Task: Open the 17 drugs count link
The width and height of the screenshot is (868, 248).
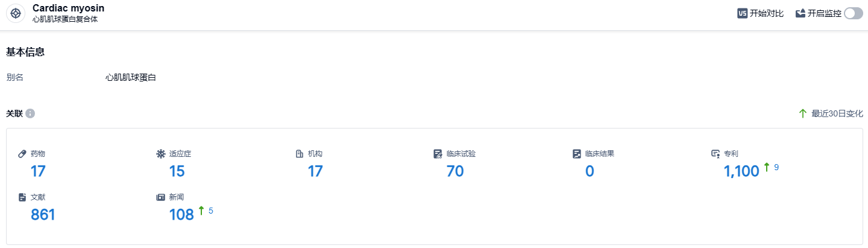Action: (x=38, y=171)
